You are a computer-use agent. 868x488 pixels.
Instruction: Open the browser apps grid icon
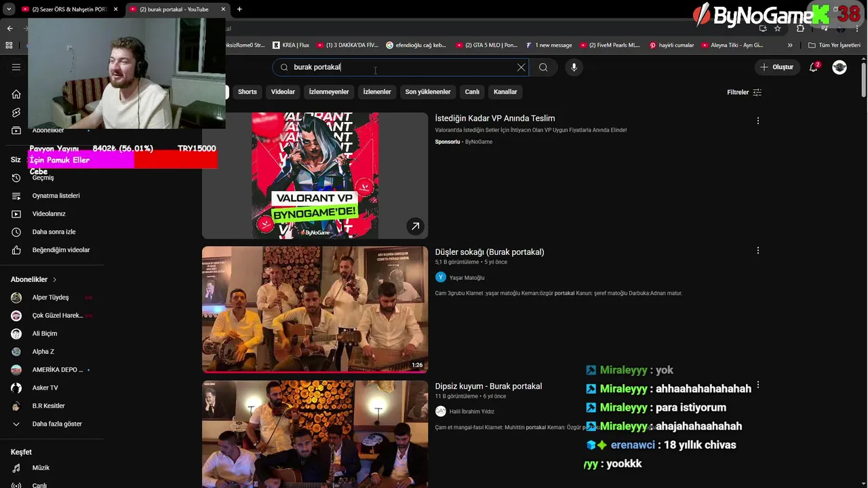click(9, 45)
